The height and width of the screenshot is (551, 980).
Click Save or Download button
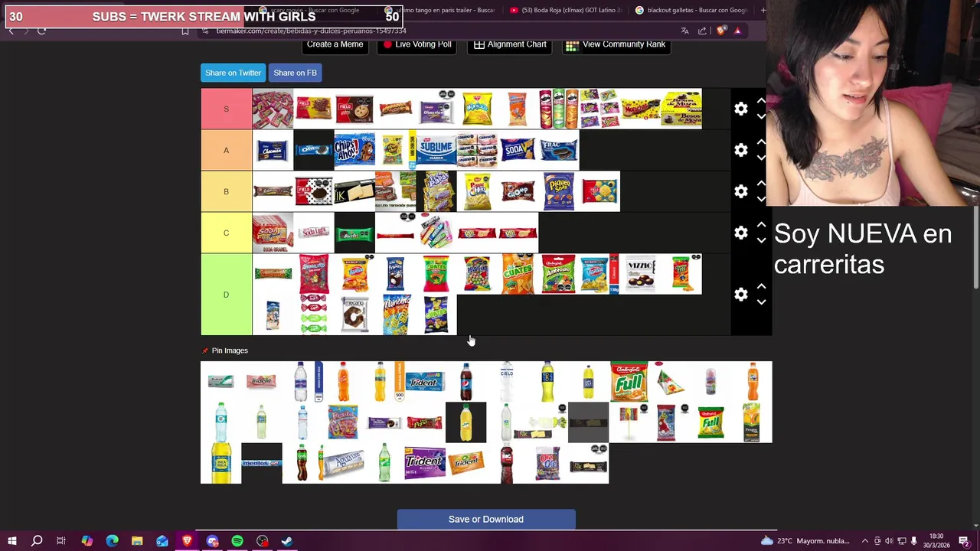click(486, 520)
